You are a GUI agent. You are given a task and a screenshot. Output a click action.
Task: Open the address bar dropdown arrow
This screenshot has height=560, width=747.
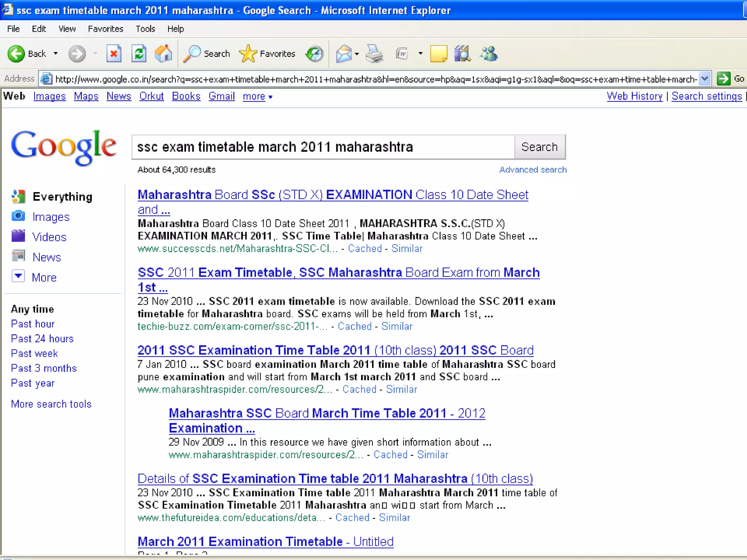(705, 79)
